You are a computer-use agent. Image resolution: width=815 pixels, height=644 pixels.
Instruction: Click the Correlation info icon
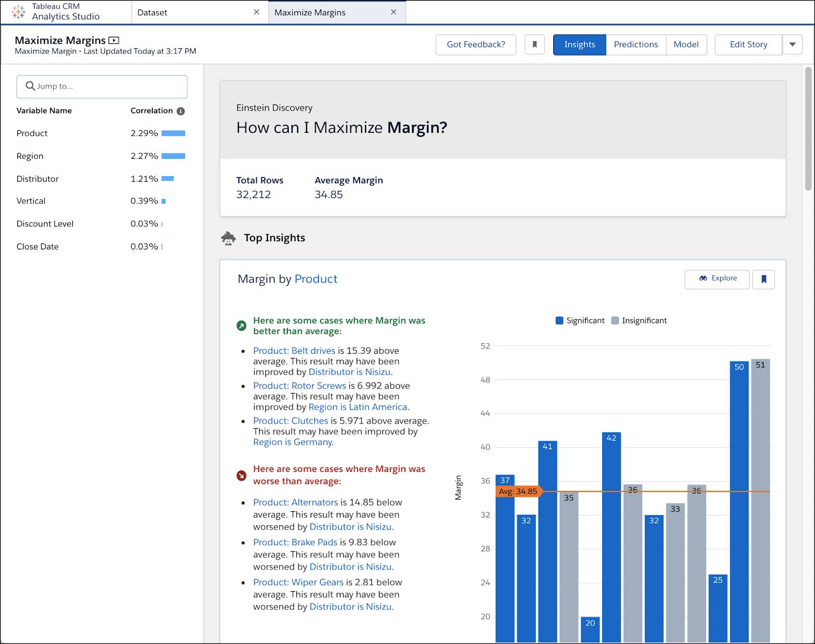pyautogui.click(x=181, y=111)
